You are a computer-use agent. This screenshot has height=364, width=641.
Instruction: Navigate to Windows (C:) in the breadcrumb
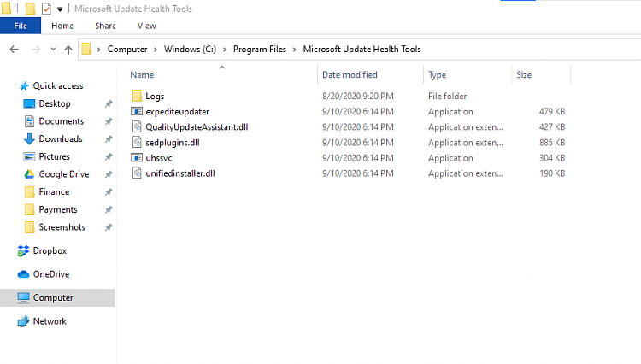click(190, 49)
